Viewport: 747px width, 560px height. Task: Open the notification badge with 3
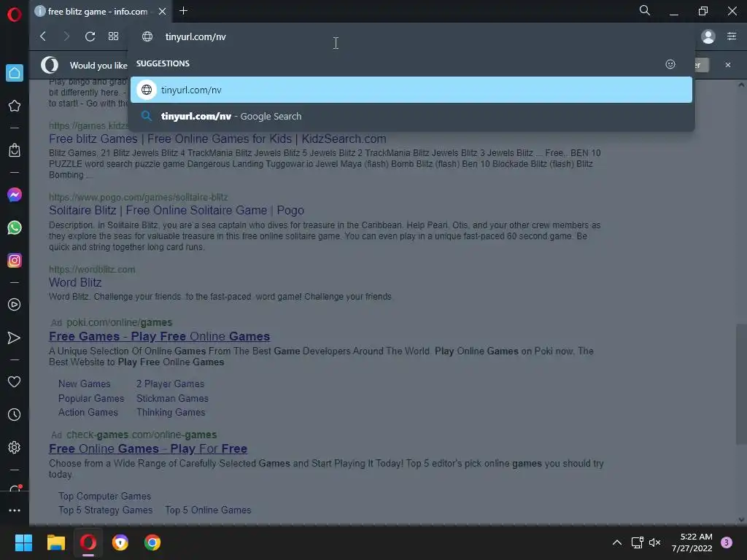click(x=727, y=542)
